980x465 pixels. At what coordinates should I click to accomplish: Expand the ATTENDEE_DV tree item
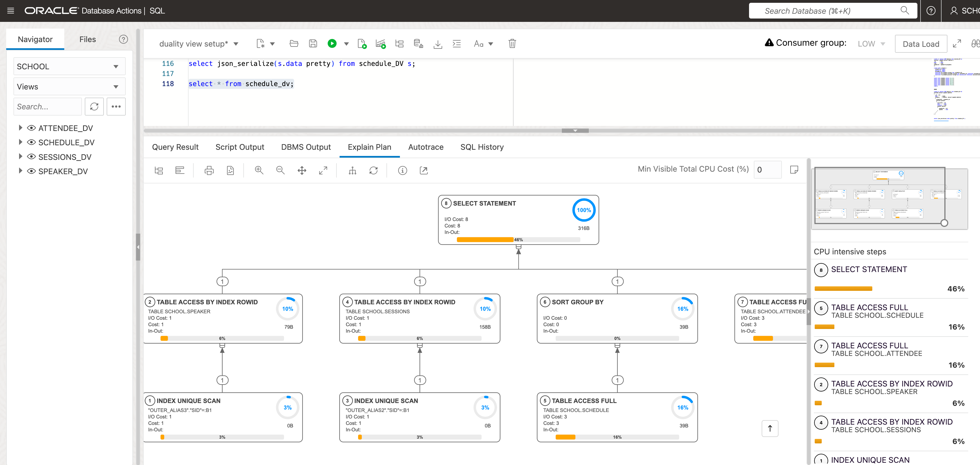pyautogui.click(x=20, y=128)
